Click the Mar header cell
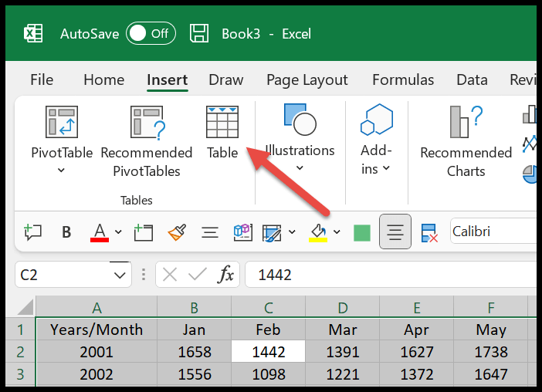The image size is (542, 392). tap(342, 329)
